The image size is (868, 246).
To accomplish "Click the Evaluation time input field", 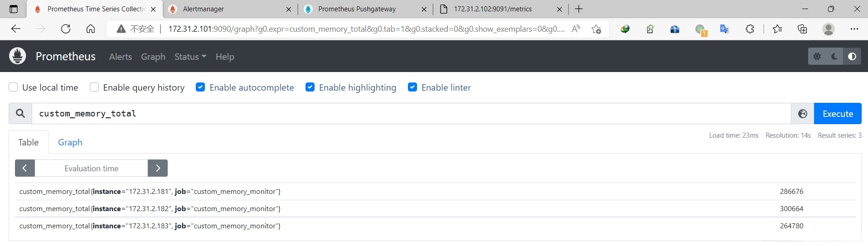I will coord(91,168).
